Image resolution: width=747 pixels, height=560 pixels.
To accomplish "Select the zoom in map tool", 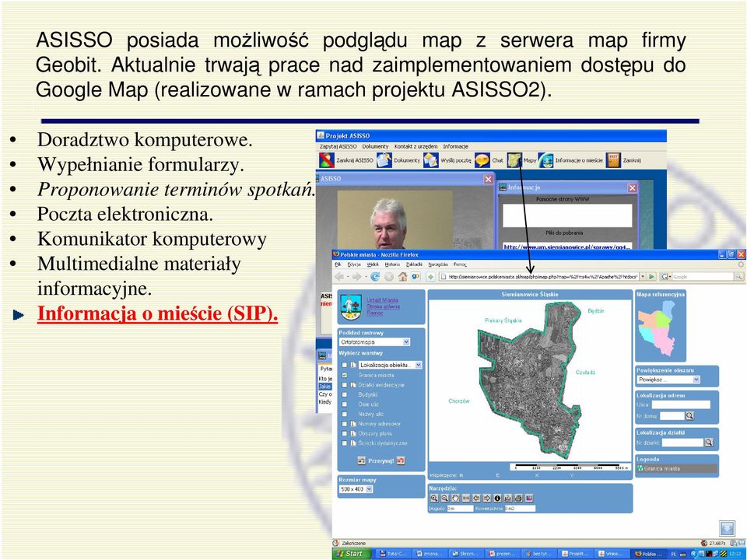I will point(434,498).
